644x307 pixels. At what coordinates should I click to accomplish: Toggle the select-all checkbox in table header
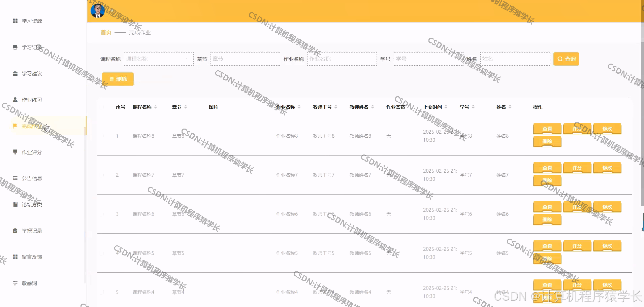[x=101, y=107]
